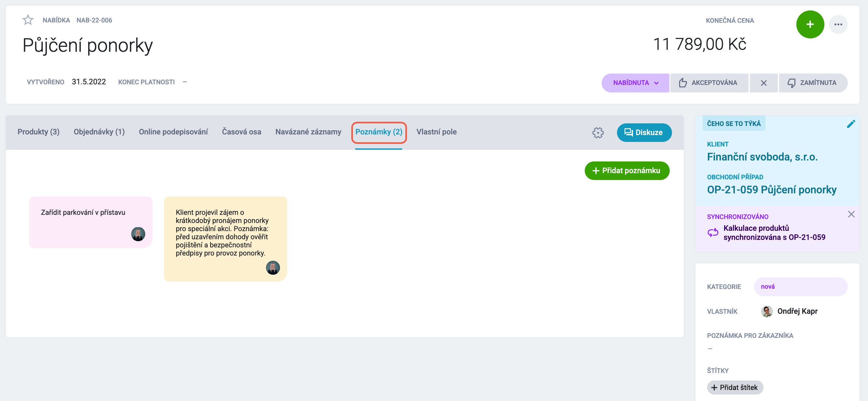Click owner Ondřej Kapr

pos(797,311)
